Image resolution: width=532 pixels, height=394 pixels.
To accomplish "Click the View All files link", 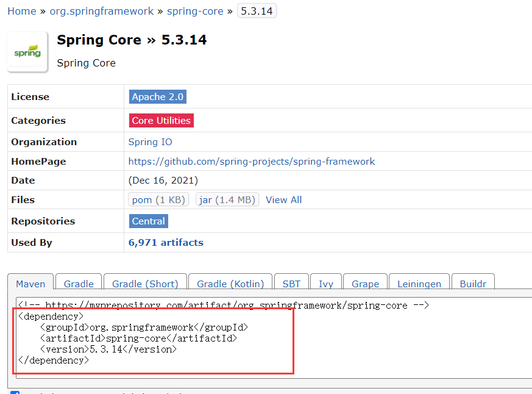I will pos(283,199).
